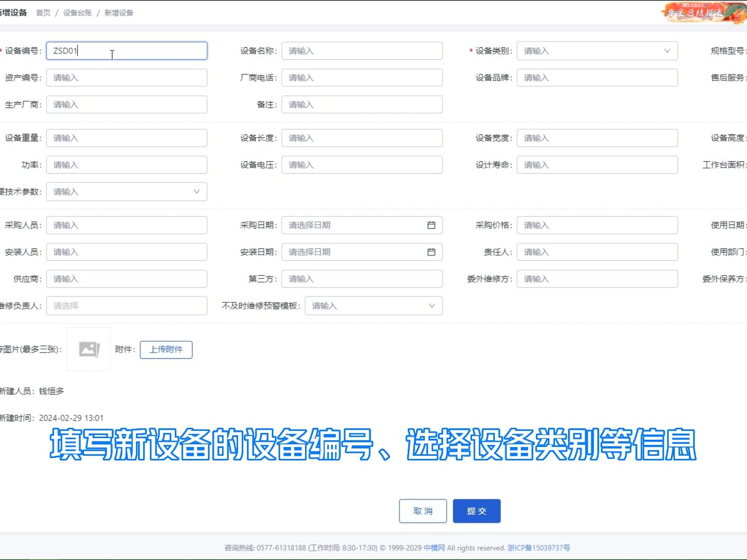Click the 资产编号 input field
Screen dimensions: 747x560
127,77
